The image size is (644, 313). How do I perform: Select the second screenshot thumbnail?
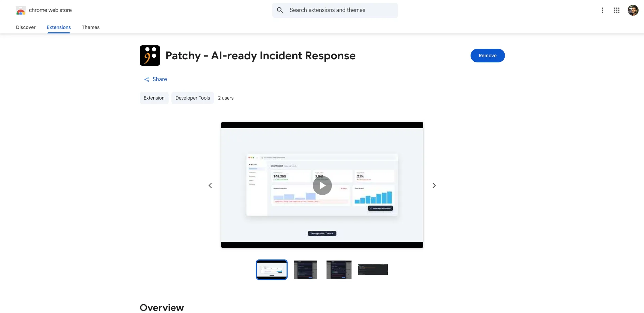pyautogui.click(x=305, y=270)
